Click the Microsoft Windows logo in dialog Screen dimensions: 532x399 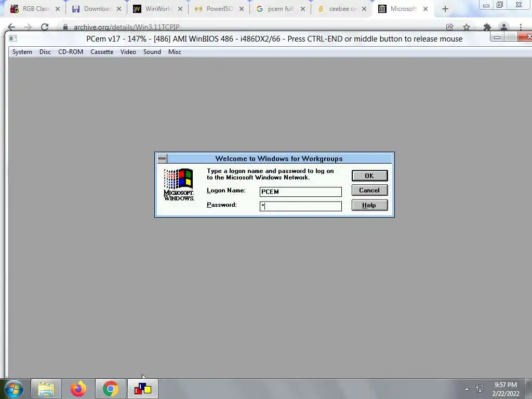tap(179, 184)
